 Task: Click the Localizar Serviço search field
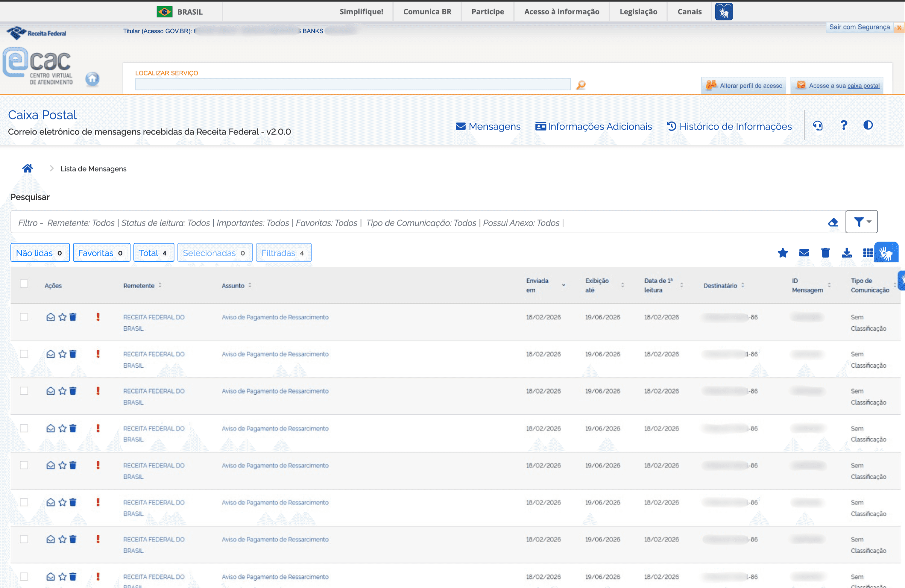353,84
